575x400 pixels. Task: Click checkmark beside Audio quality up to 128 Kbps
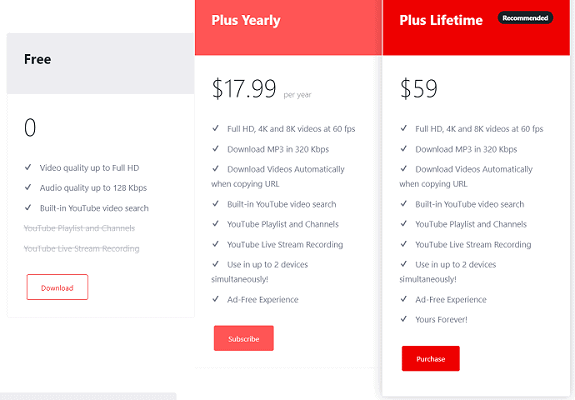coord(28,187)
